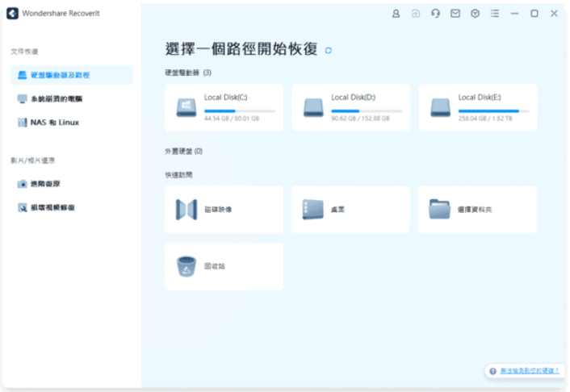This screenshot has width=570, height=392.
Task: Click the Wondershare Recoverit logo icon
Action: (12, 14)
